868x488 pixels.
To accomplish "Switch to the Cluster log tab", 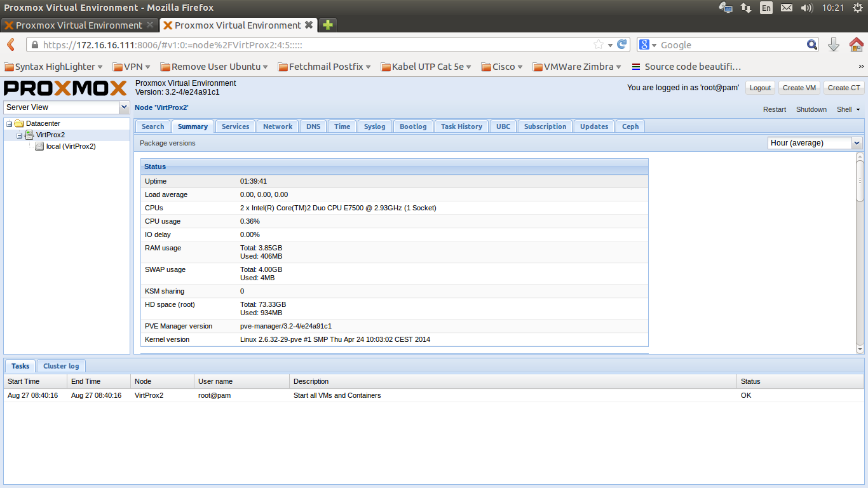I will point(61,366).
